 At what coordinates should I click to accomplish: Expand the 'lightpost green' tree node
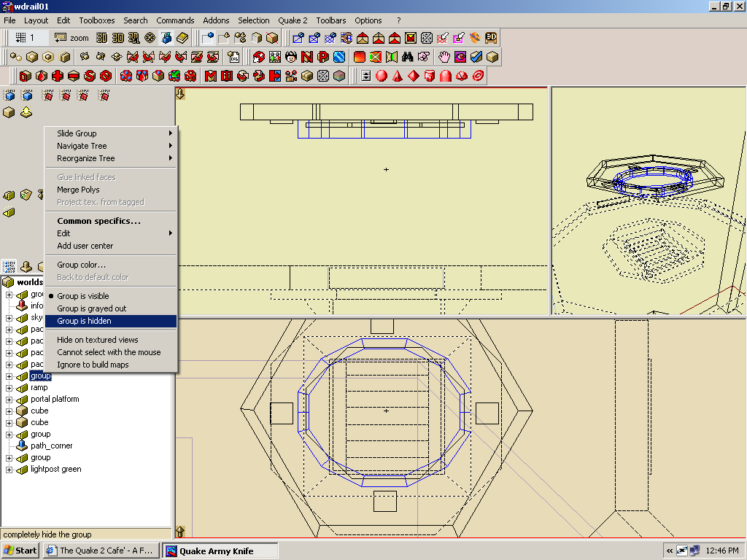tap(9, 470)
